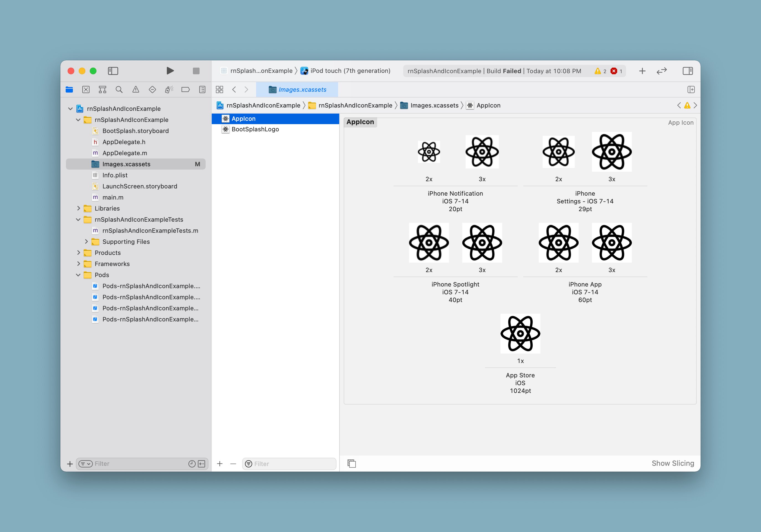Focus the asset catalog Filter field
The height and width of the screenshot is (532, 761).
click(x=289, y=464)
